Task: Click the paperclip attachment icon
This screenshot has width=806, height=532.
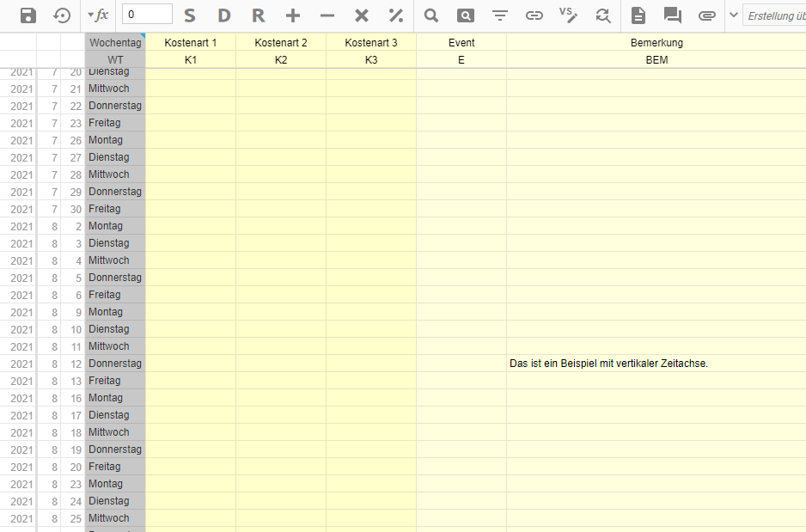Action: 707,15
